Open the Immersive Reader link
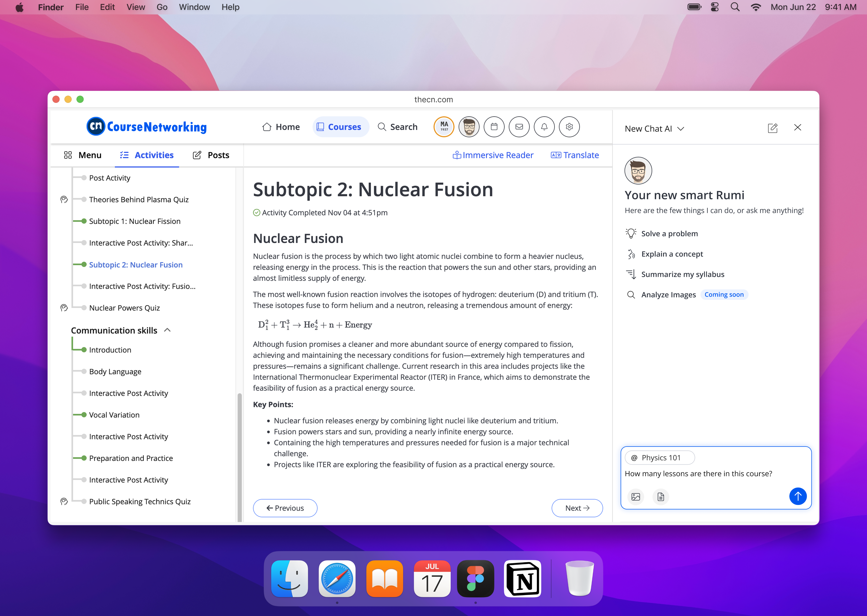This screenshot has width=867, height=616. (x=493, y=155)
